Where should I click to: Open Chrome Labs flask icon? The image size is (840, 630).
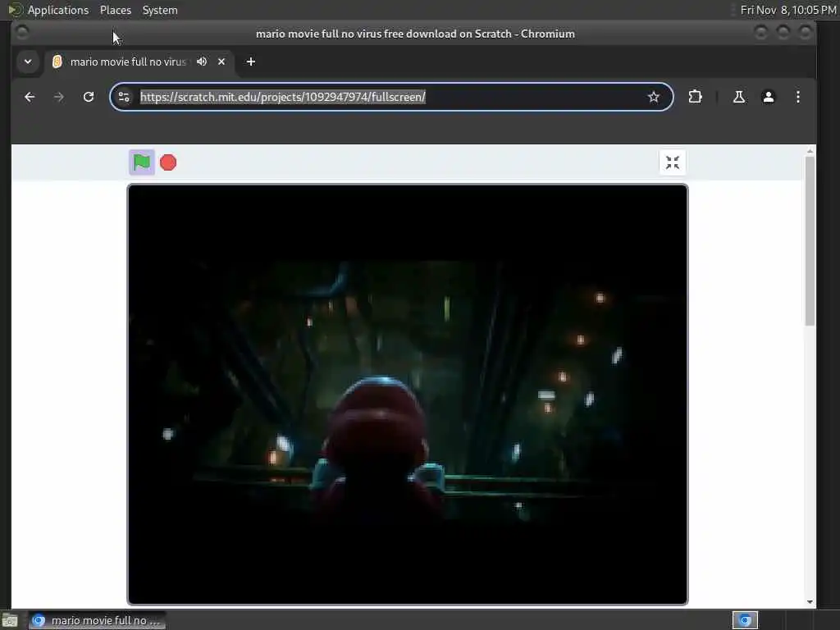point(739,97)
